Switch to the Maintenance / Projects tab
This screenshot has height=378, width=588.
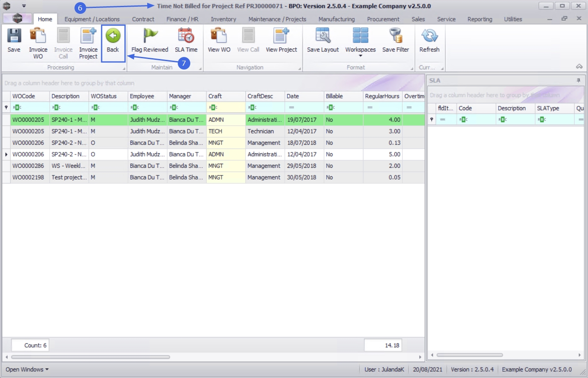[x=277, y=19]
